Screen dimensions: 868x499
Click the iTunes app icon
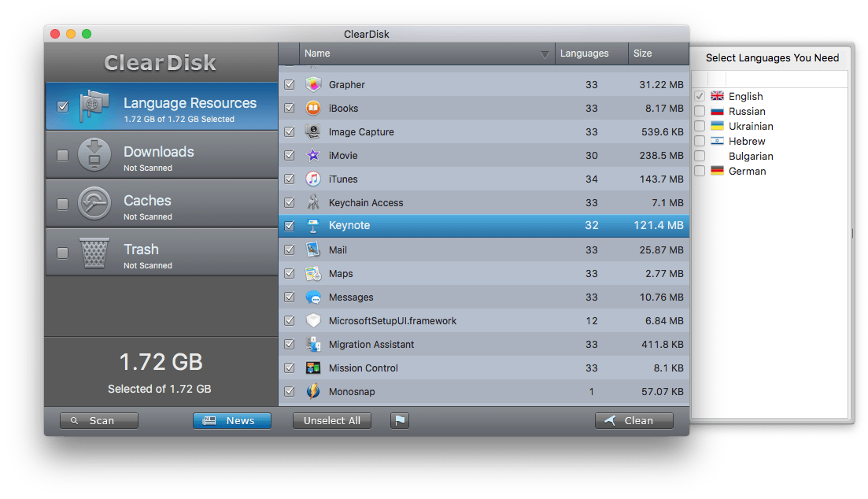point(314,179)
